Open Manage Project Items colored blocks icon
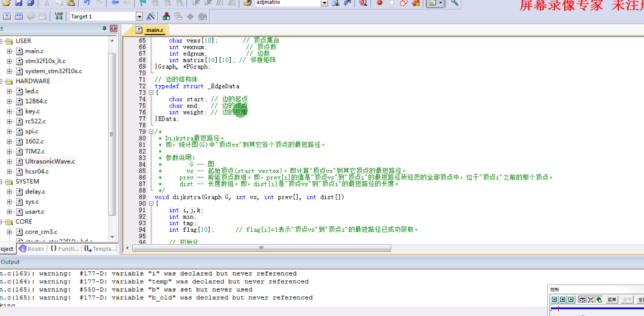 tap(166, 16)
